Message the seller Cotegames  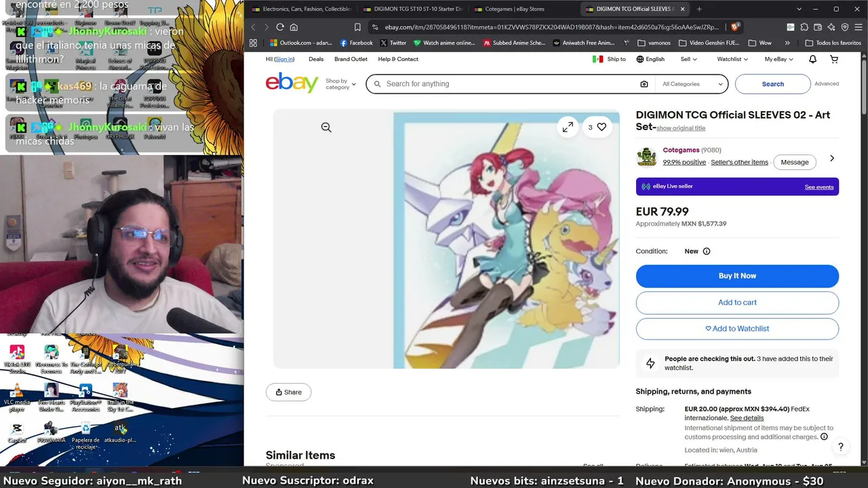pyautogui.click(x=795, y=163)
